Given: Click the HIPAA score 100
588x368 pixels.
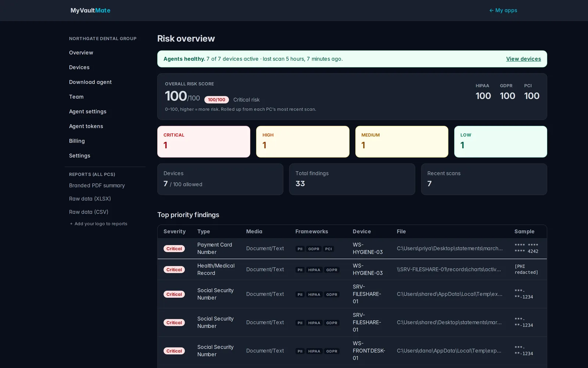Looking at the screenshot, I should [x=483, y=96].
